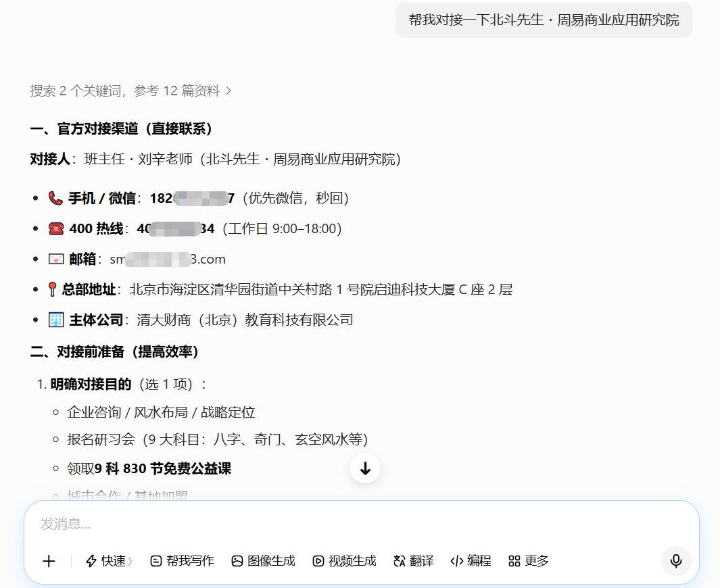Open the 编程 coding tool

pyautogui.click(x=471, y=561)
